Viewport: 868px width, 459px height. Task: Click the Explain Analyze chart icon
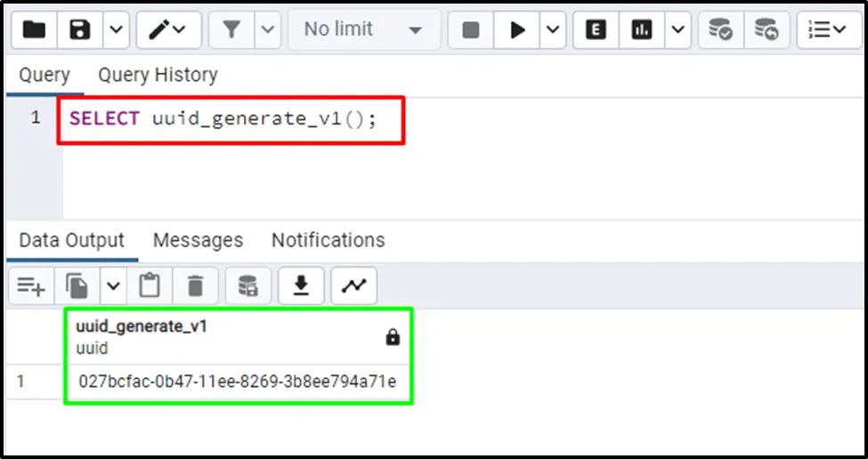click(641, 30)
